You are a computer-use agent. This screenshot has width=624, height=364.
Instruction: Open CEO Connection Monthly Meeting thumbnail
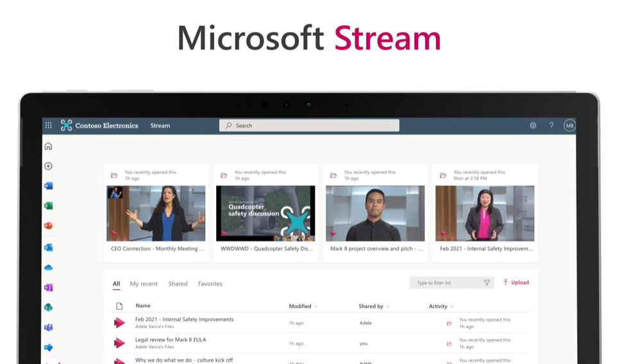(156, 213)
